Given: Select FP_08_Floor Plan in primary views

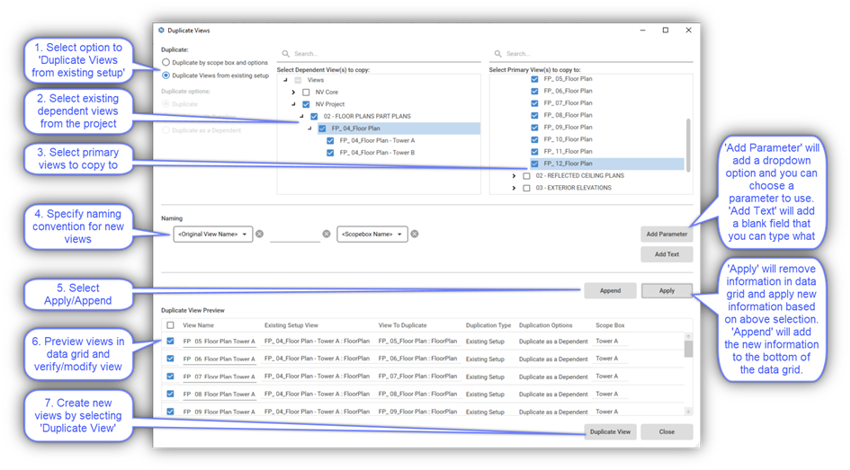Looking at the screenshot, I should pos(568,115).
